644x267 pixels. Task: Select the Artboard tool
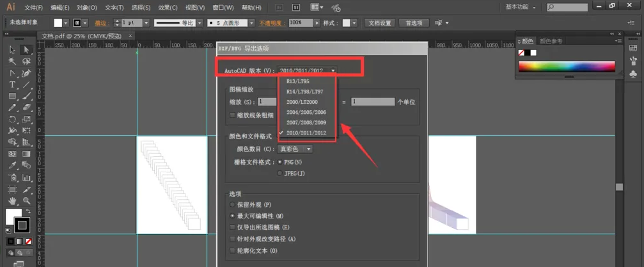click(x=13, y=190)
